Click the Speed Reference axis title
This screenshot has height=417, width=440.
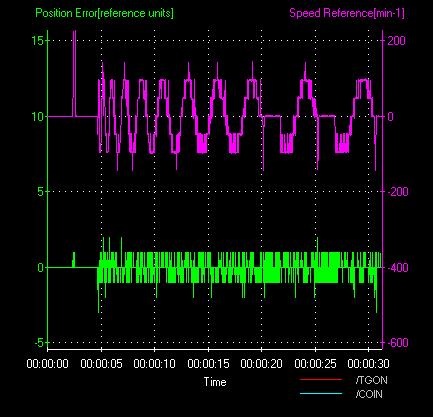347,13
